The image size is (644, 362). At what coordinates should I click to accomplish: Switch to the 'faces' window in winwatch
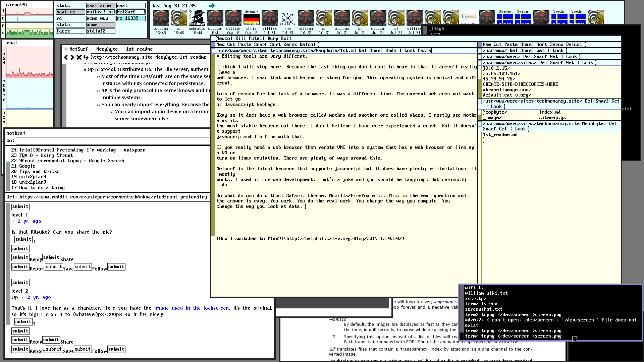click(70, 31)
